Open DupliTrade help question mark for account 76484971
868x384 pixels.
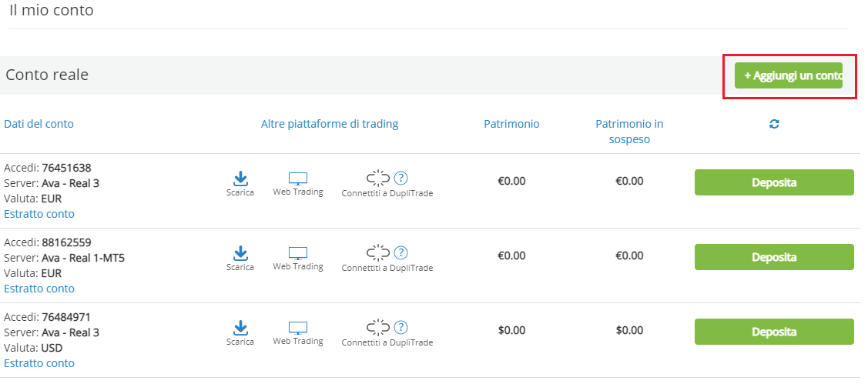point(400,328)
